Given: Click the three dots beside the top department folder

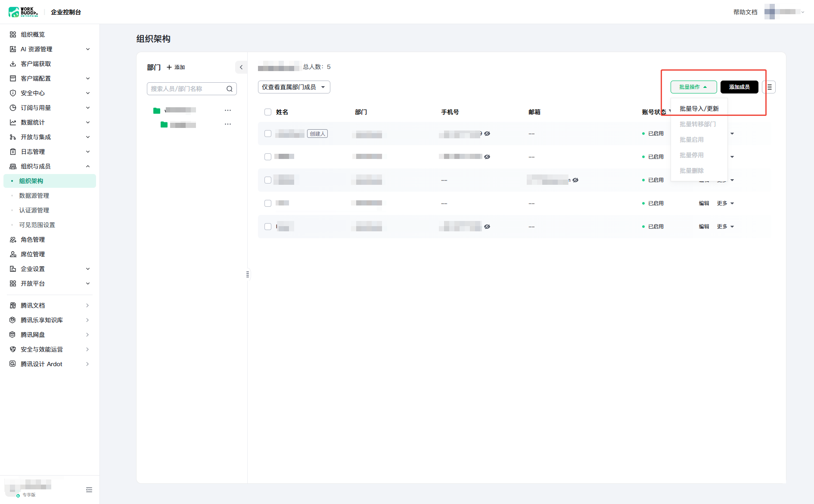Looking at the screenshot, I should click(x=228, y=110).
